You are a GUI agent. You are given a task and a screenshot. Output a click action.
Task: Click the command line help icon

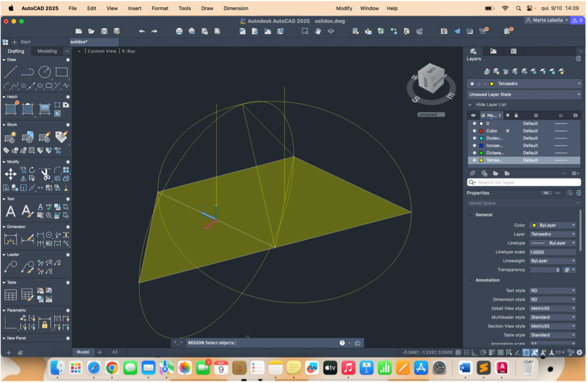342,343
